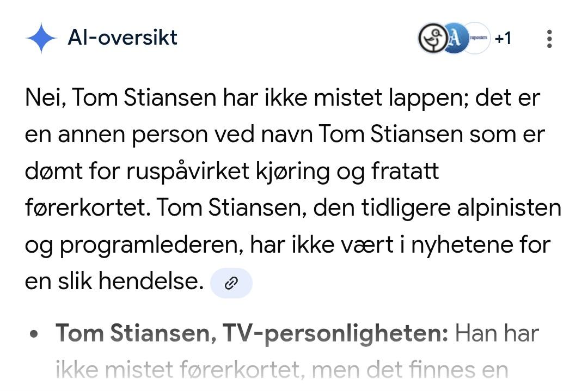Click the text "en slik hendelse."
Screen dimensions: 588x391
click(x=114, y=283)
